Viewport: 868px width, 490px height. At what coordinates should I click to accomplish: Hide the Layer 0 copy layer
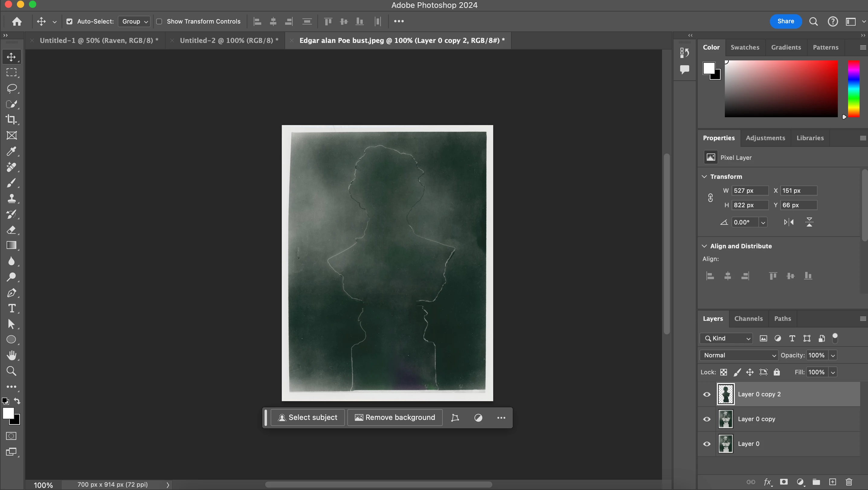pos(707,419)
